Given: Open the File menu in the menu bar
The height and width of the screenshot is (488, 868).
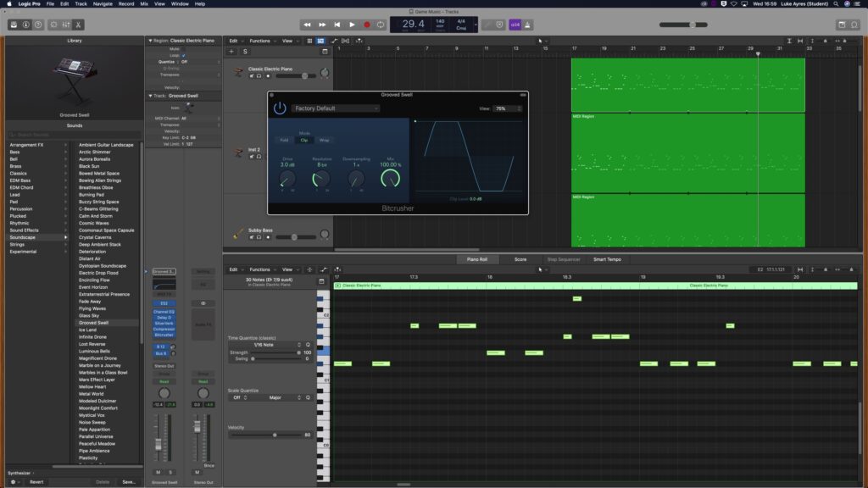Looking at the screenshot, I should click(50, 4).
